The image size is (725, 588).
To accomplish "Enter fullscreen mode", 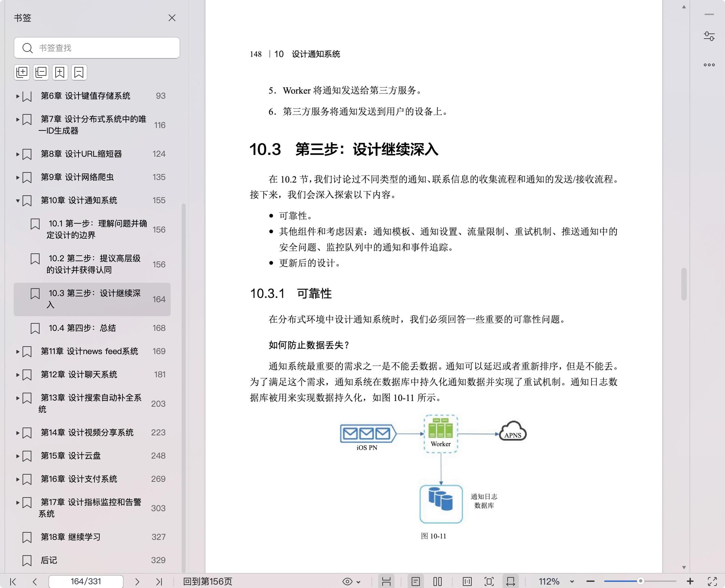I will pyautogui.click(x=712, y=582).
